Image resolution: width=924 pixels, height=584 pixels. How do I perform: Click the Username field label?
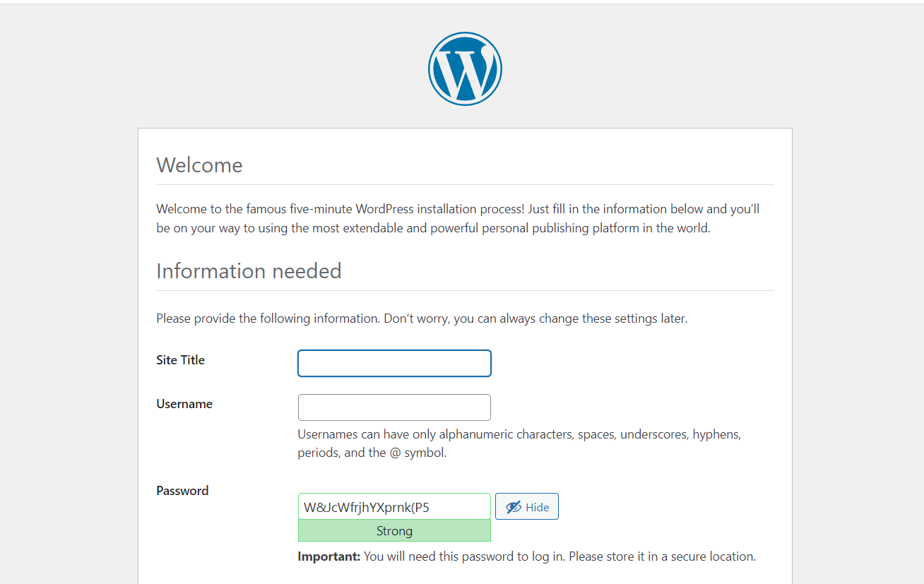click(184, 404)
